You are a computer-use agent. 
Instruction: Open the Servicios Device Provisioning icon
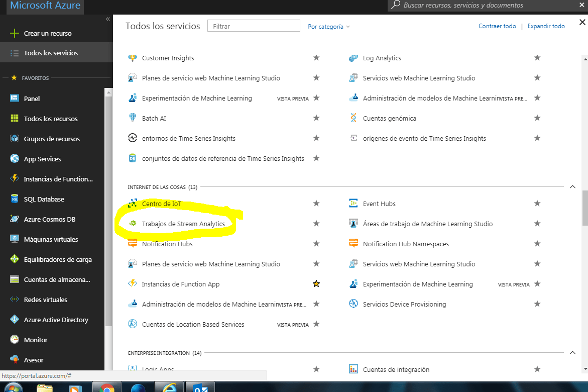(353, 304)
